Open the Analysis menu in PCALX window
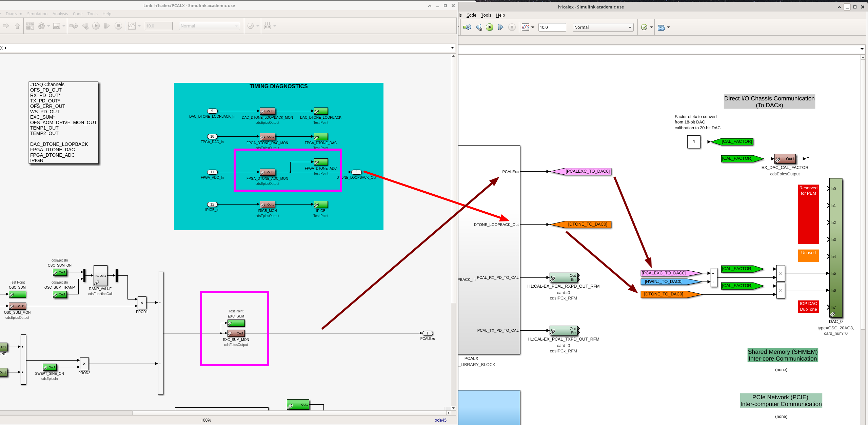Viewport: 868px width, 425px height. click(x=60, y=14)
